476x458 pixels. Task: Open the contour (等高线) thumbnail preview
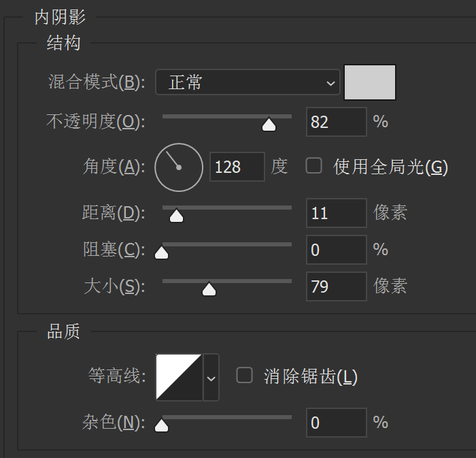pos(179,376)
